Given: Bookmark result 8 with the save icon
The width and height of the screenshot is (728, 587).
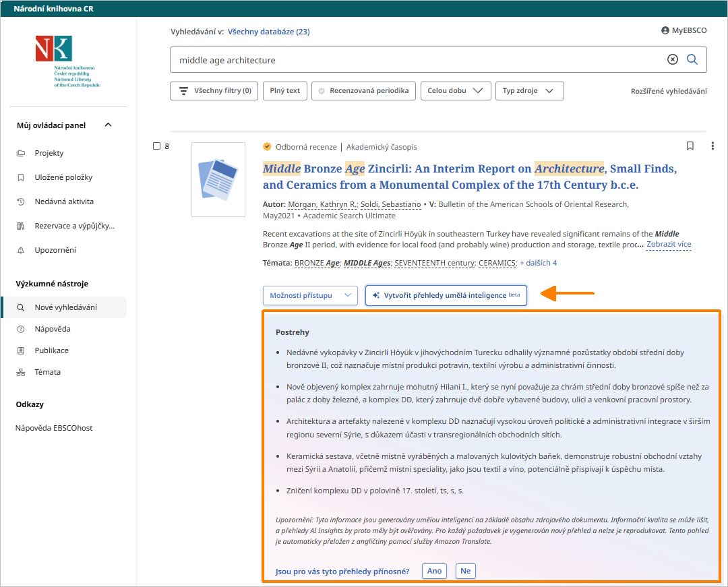Looking at the screenshot, I should [x=690, y=146].
